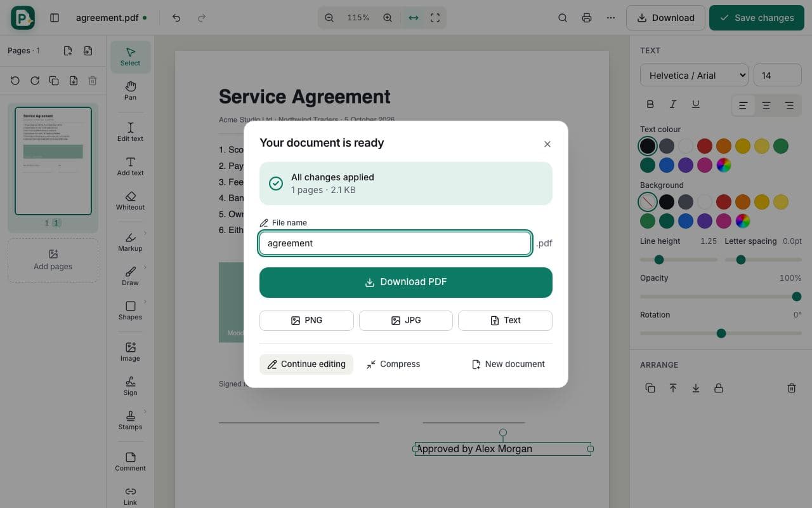Screen dimensions: 812x508
Task: Choose the Edit text tool
Action: tap(130, 132)
